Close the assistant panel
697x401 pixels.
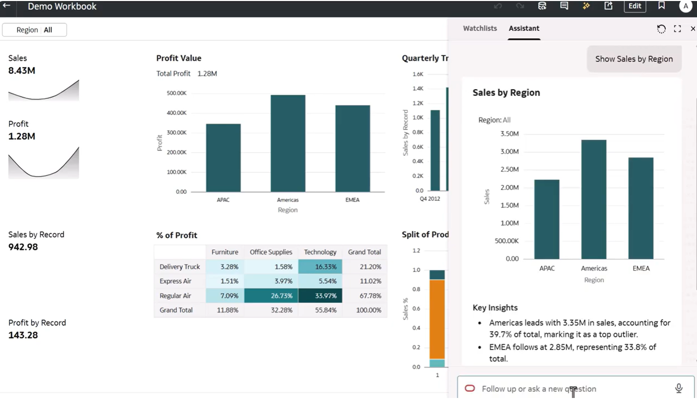pyautogui.click(x=693, y=29)
